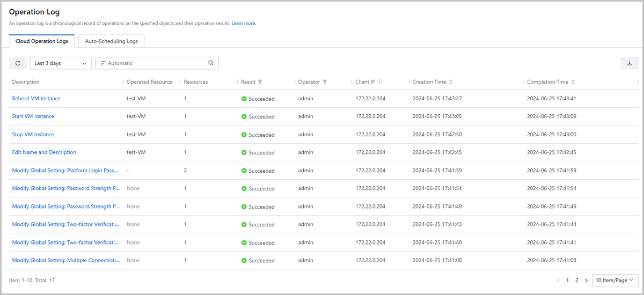Screen dimensions: 644x295
Task: Go to page 2
Action: (x=576, y=281)
